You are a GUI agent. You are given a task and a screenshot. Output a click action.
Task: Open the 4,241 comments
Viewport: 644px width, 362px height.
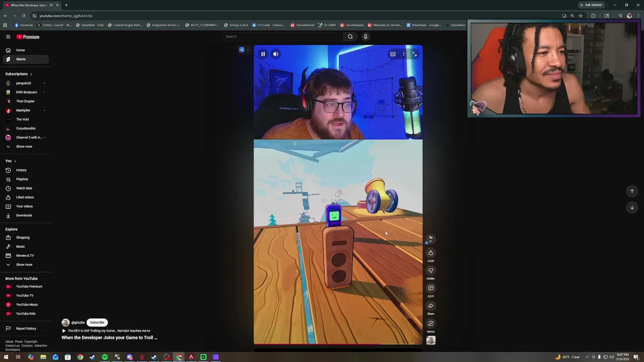(431, 288)
